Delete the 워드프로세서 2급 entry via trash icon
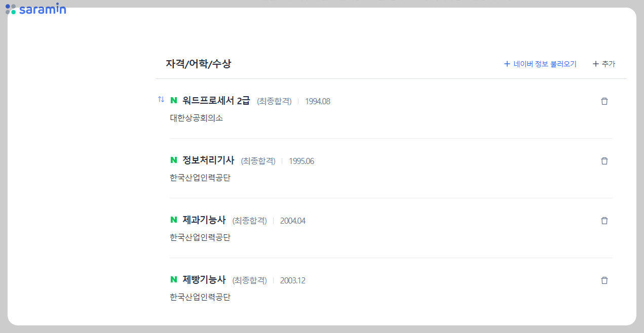This screenshot has width=644, height=333. (604, 101)
